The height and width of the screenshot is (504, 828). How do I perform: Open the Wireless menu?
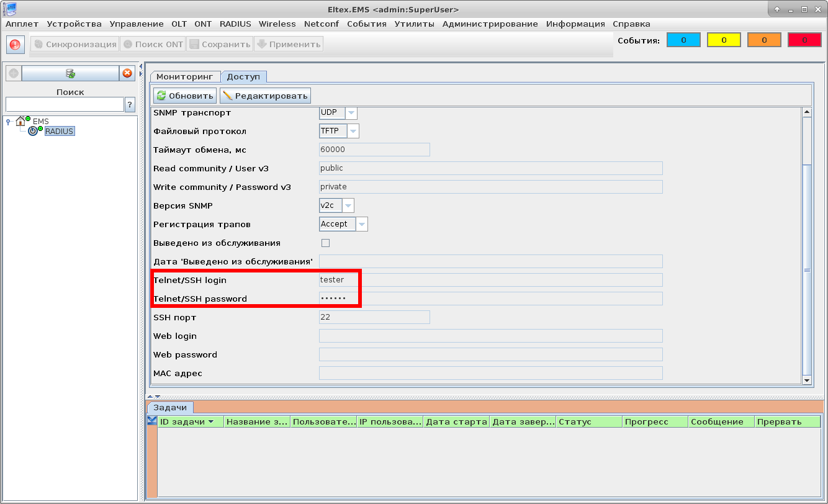pos(277,24)
